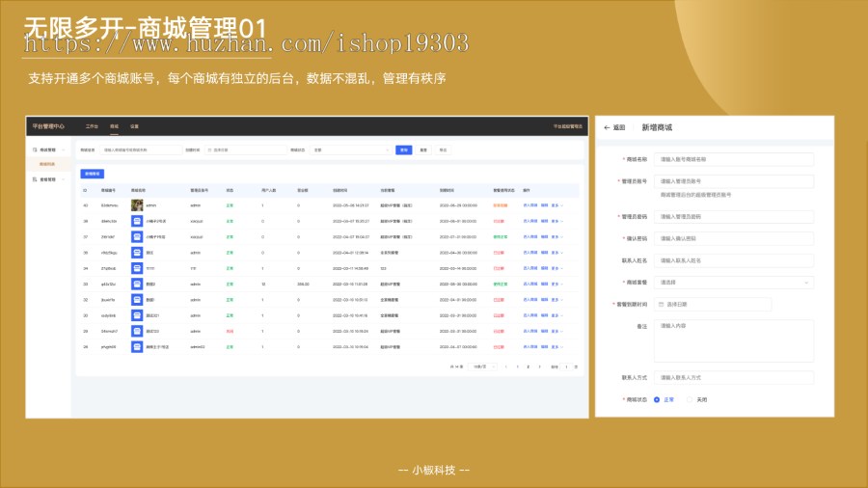Click the blue shop icon in row ID 32
The image size is (868, 488).
click(x=137, y=300)
